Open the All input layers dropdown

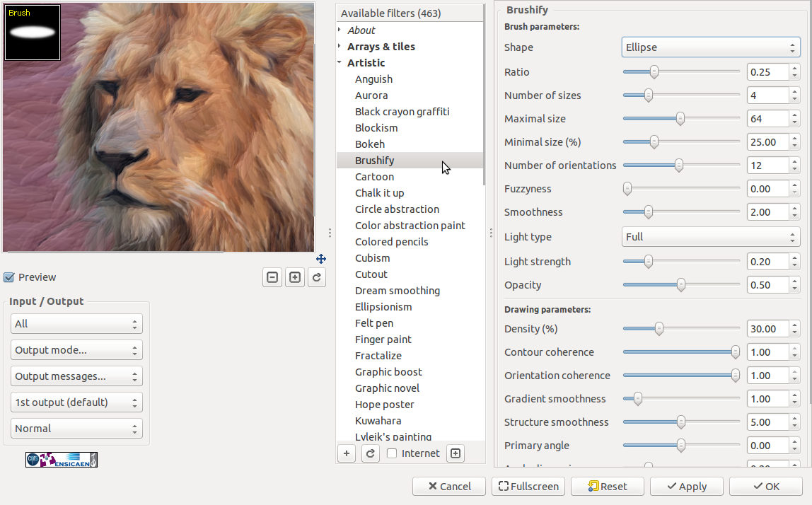pos(76,324)
